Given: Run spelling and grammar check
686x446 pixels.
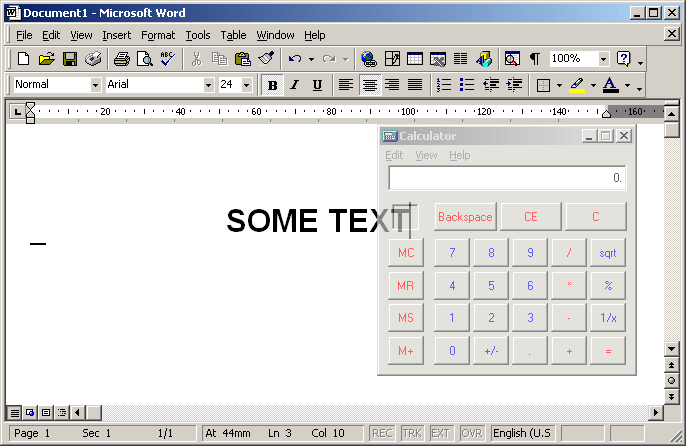Looking at the screenshot, I should pos(168,59).
